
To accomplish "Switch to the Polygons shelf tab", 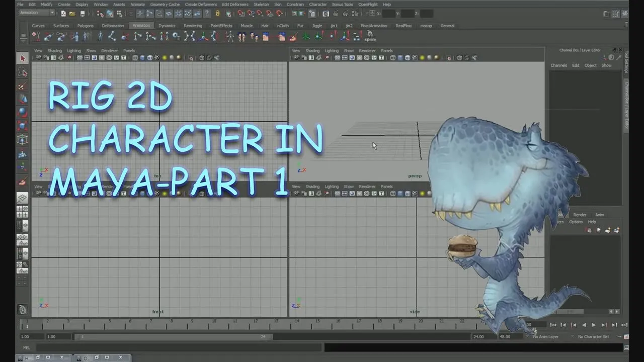I will [86, 26].
